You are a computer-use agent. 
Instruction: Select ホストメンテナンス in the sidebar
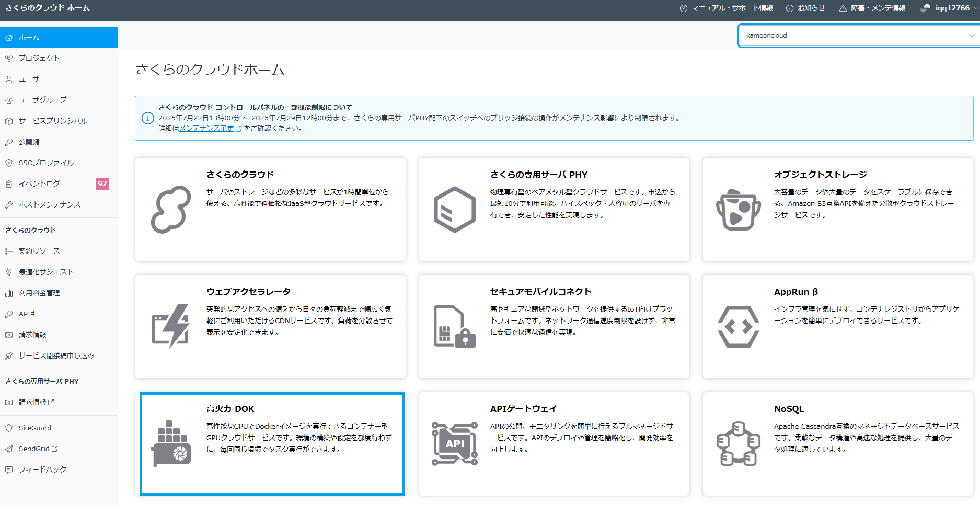[x=59, y=205]
